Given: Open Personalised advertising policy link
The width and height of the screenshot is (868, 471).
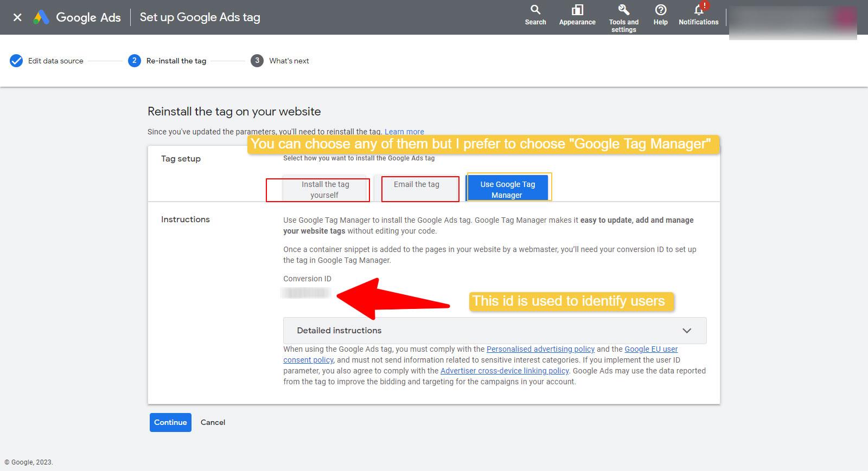Looking at the screenshot, I should [x=540, y=349].
